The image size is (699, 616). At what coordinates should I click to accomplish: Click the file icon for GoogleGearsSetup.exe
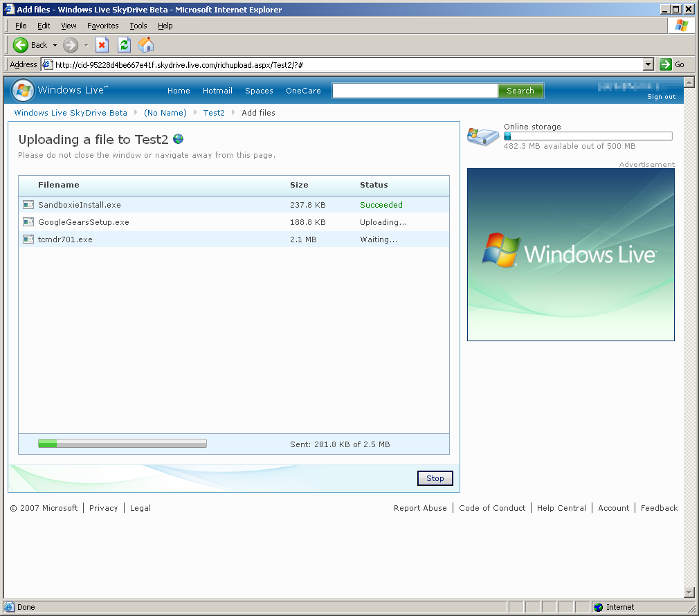(x=28, y=222)
